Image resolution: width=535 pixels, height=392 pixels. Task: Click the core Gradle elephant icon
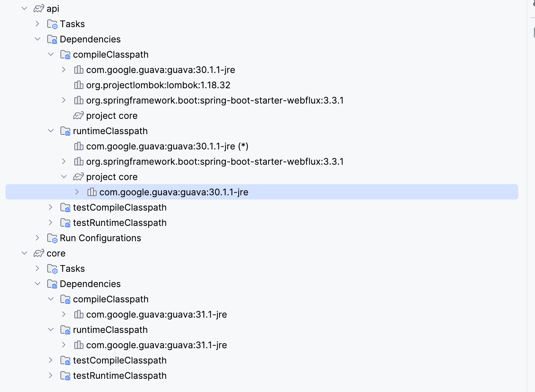pyautogui.click(x=39, y=253)
